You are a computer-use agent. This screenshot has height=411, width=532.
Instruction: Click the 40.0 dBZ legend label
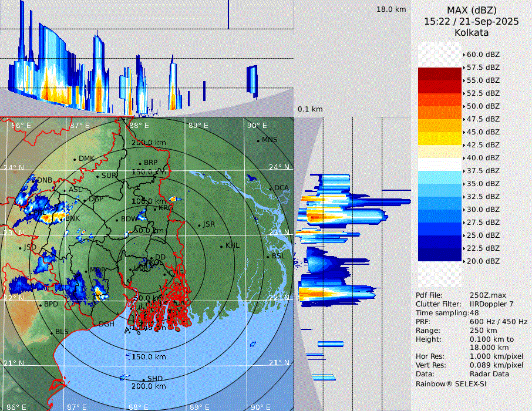point(483,158)
